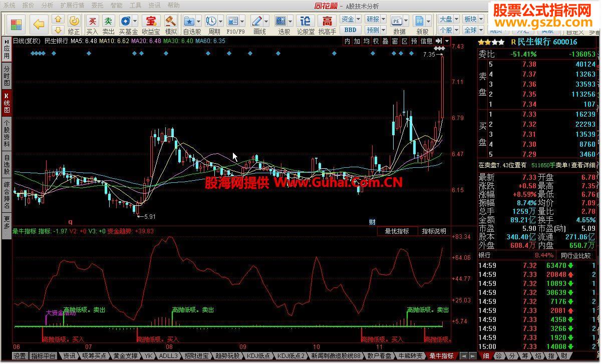Click the yellow up arrow button
Screen dimensions: 602x364
58,20
